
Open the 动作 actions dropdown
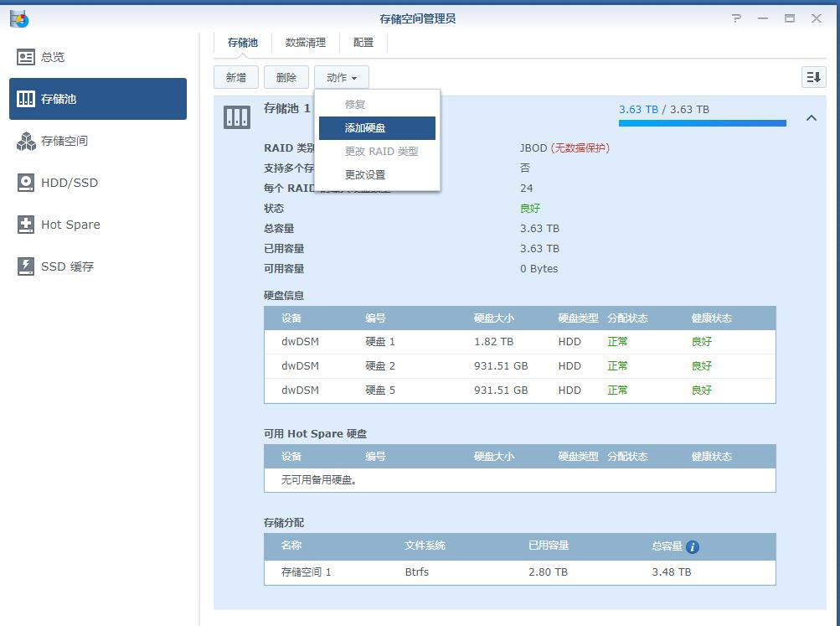tap(341, 76)
